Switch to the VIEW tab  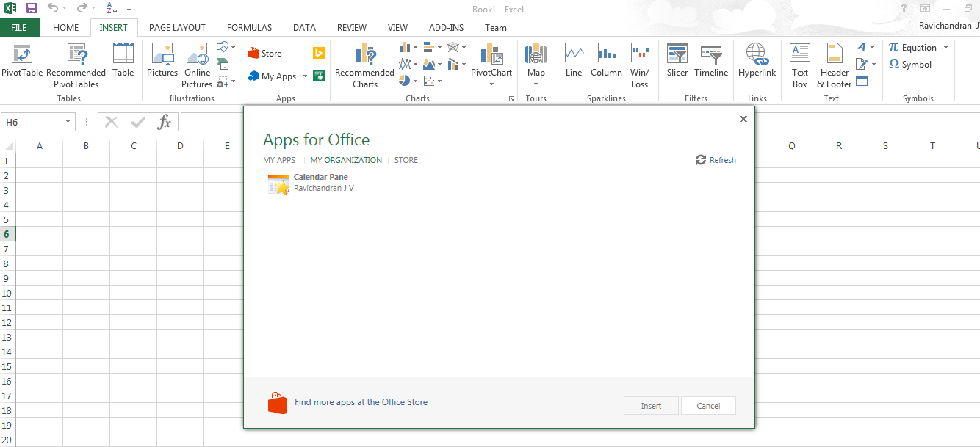(x=397, y=28)
